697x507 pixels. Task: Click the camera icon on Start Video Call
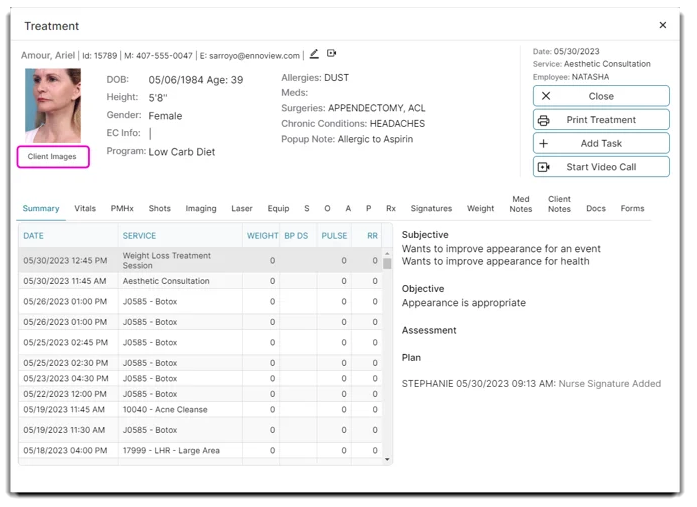tap(544, 167)
